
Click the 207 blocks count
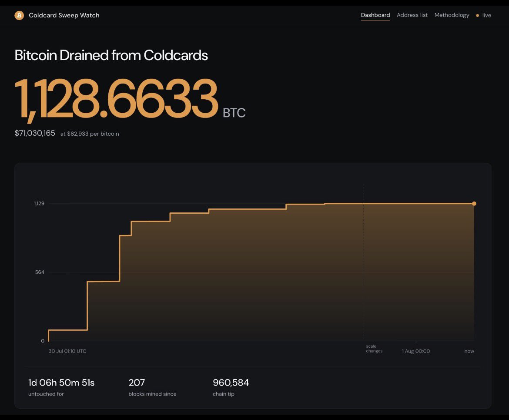[x=137, y=383]
